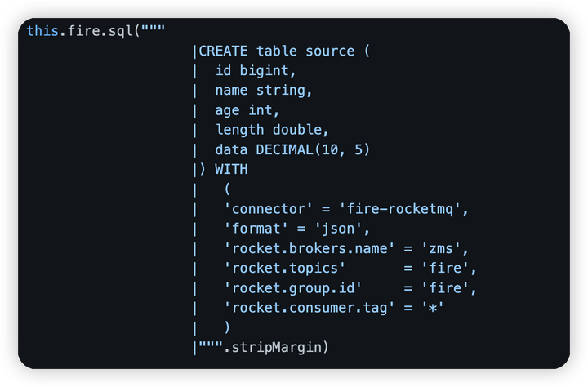Screen dimensions: 588x387
Task: Click the 'json' format value
Action: point(336,229)
